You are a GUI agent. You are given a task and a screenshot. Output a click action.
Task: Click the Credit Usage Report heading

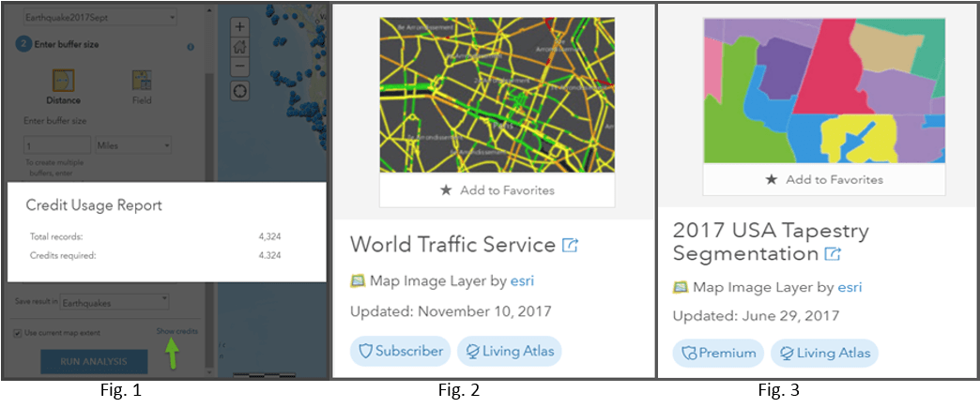click(x=94, y=205)
